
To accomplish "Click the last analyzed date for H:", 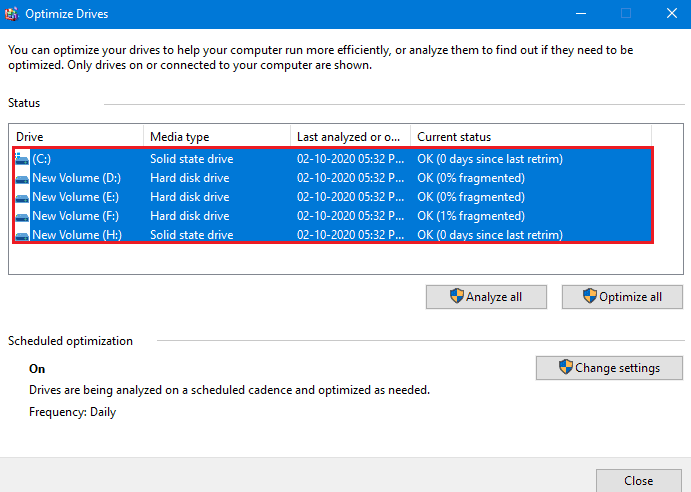I will click(350, 235).
